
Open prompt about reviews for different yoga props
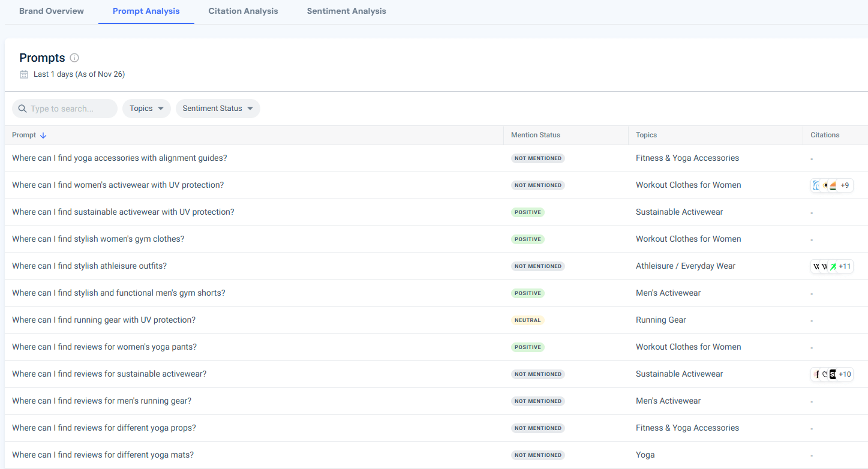[x=104, y=428]
